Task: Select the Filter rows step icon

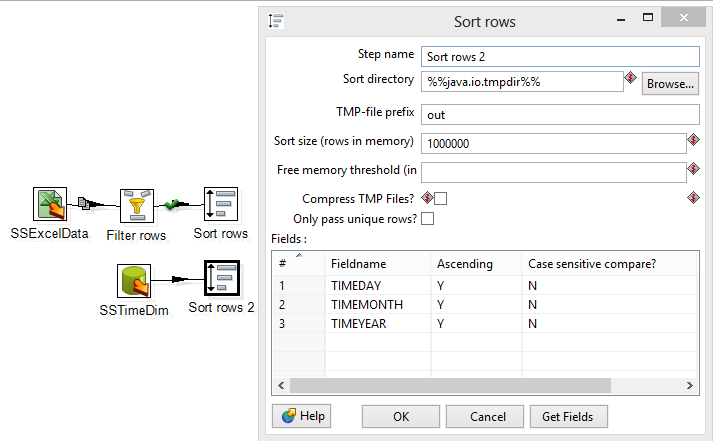Action: [137, 206]
